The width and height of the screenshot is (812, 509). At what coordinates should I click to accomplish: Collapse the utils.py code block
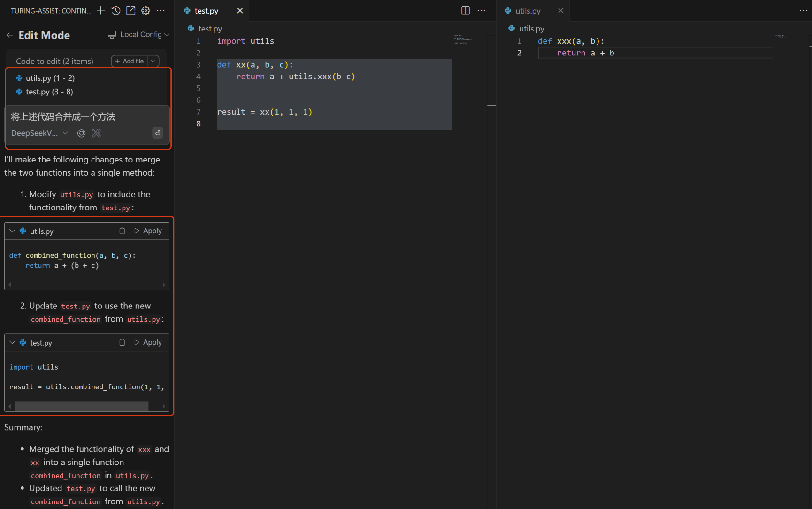pos(12,231)
